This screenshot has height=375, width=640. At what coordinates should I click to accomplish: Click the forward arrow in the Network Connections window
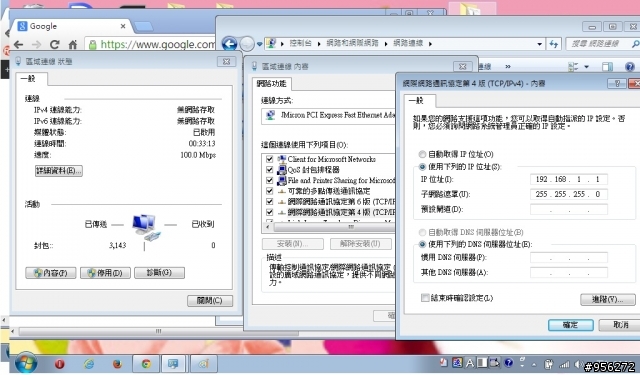pyautogui.click(x=247, y=44)
